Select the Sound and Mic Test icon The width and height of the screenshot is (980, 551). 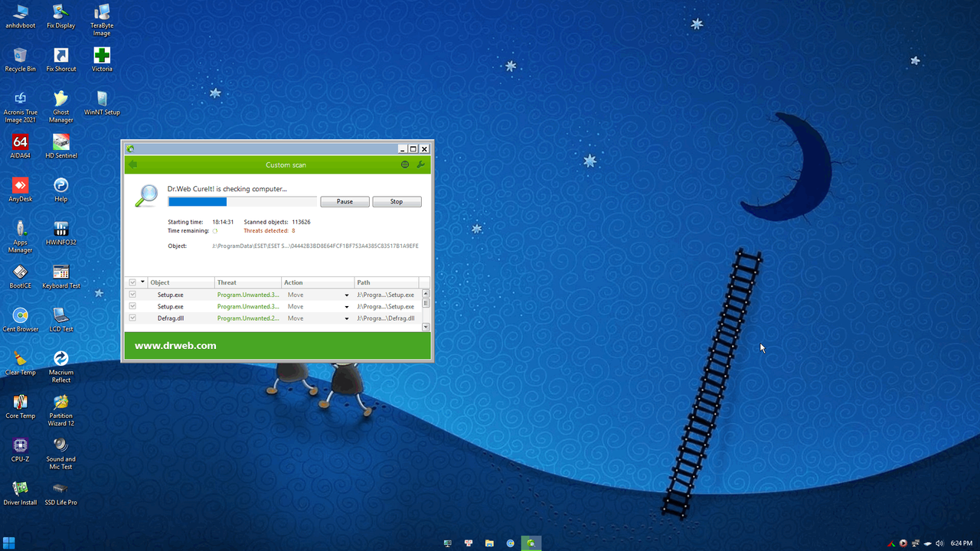pyautogui.click(x=61, y=454)
